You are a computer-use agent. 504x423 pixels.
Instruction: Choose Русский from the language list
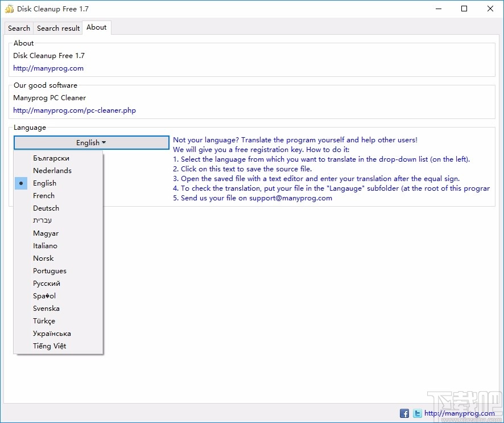click(x=58, y=284)
